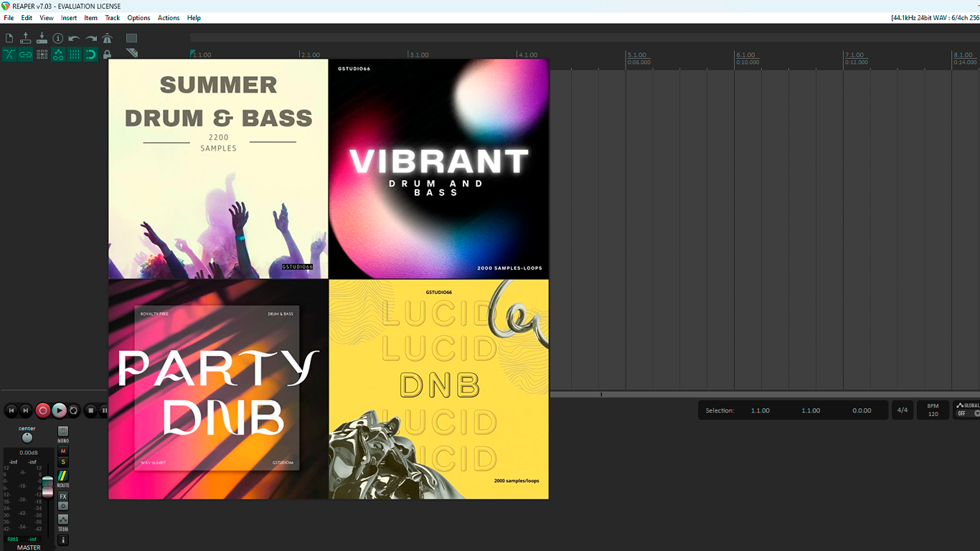Click the dotted-rectangle selection icon in toolbar

[x=132, y=38]
